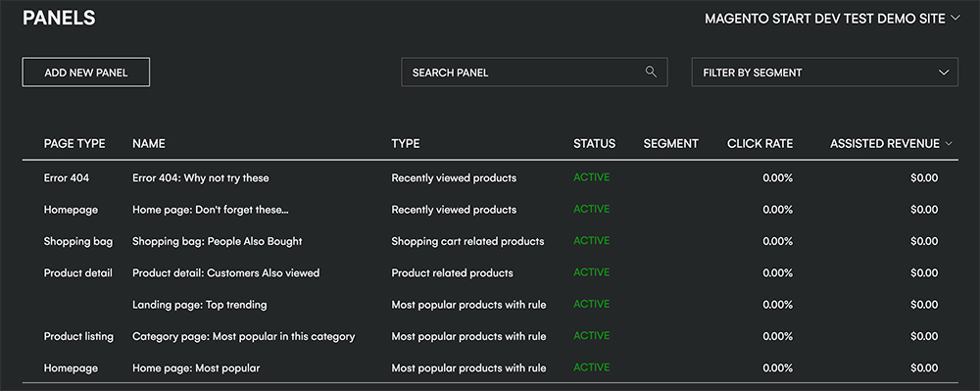Click the 'Product detail' page type cell

coord(78,273)
